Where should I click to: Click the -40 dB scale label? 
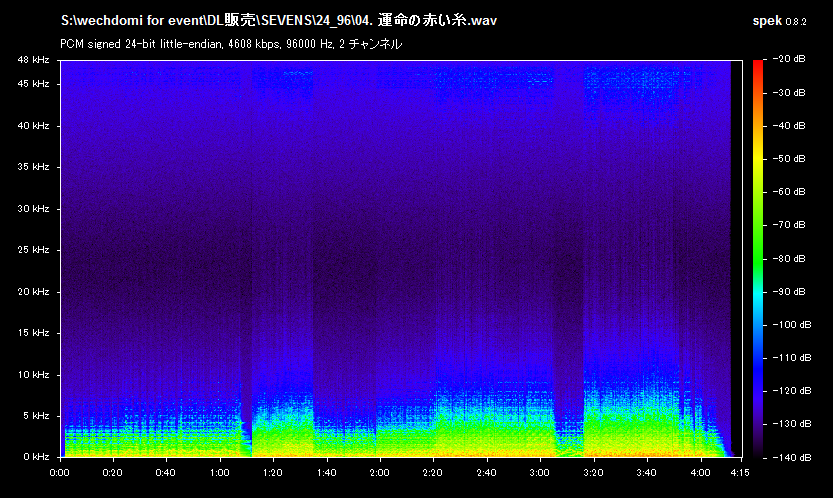click(788, 126)
